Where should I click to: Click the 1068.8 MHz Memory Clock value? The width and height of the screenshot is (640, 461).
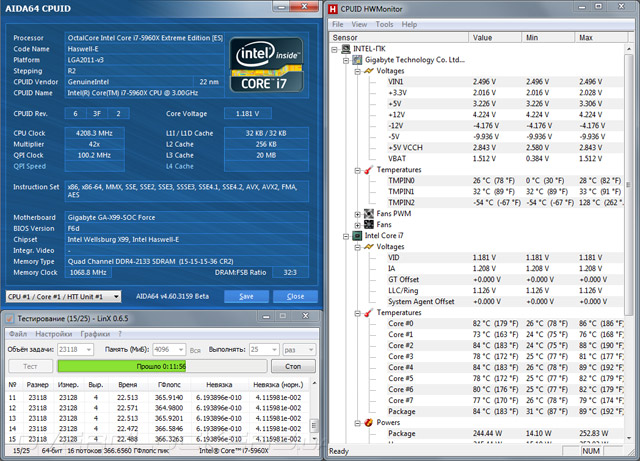coord(88,272)
